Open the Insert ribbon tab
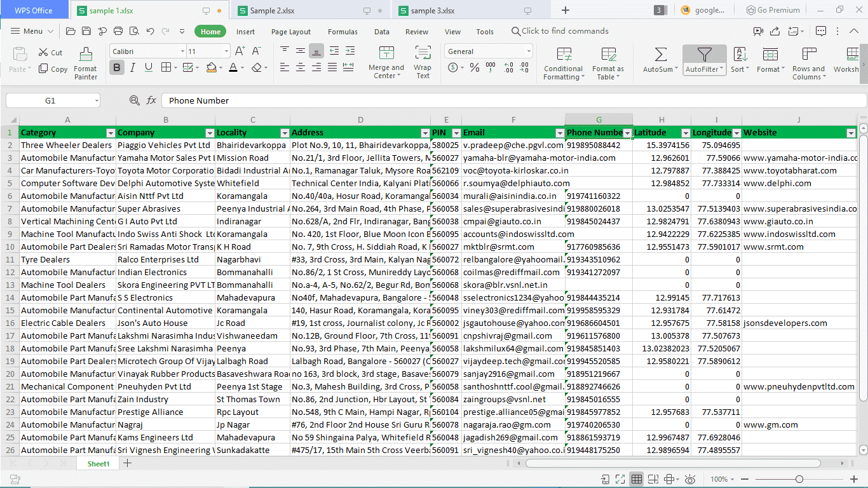 [x=245, y=32]
